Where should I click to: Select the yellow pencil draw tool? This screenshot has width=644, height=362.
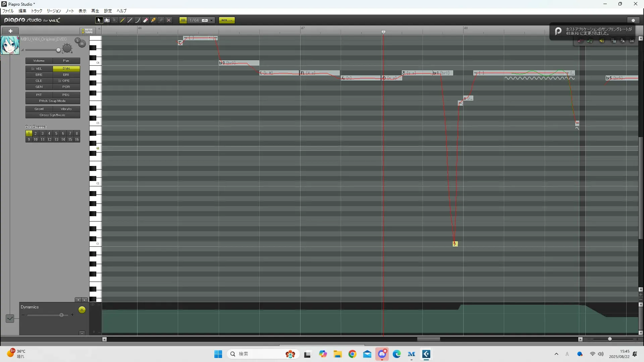click(122, 20)
